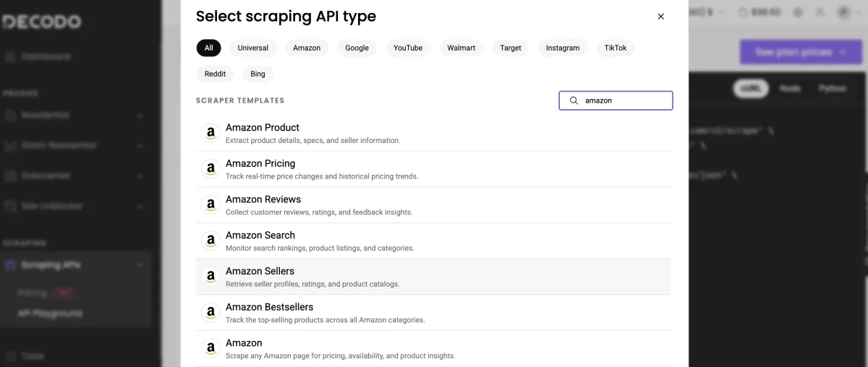The width and height of the screenshot is (868, 367).
Task: Show only YouTube scraper templates
Action: (408, 48)
